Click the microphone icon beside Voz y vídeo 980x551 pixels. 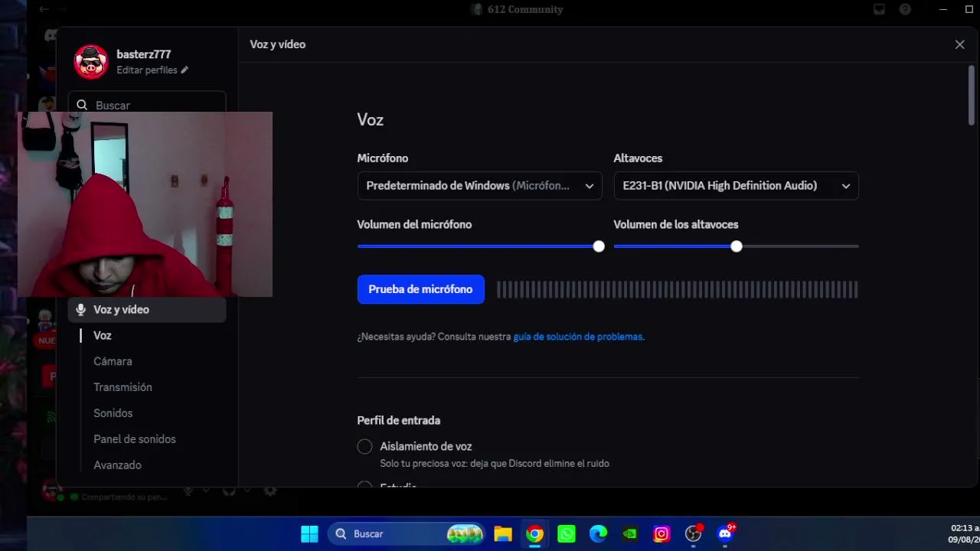click(x=80, y=310)
